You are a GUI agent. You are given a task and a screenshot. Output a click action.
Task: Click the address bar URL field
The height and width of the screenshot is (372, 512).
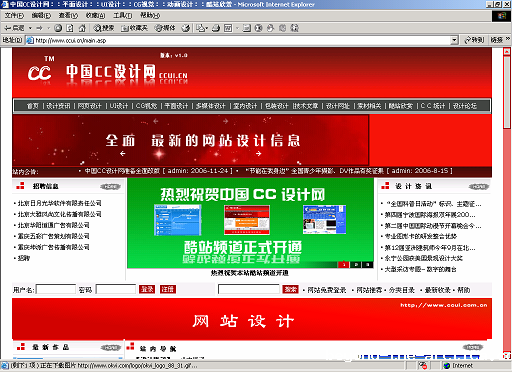click(x=238, y=40)
